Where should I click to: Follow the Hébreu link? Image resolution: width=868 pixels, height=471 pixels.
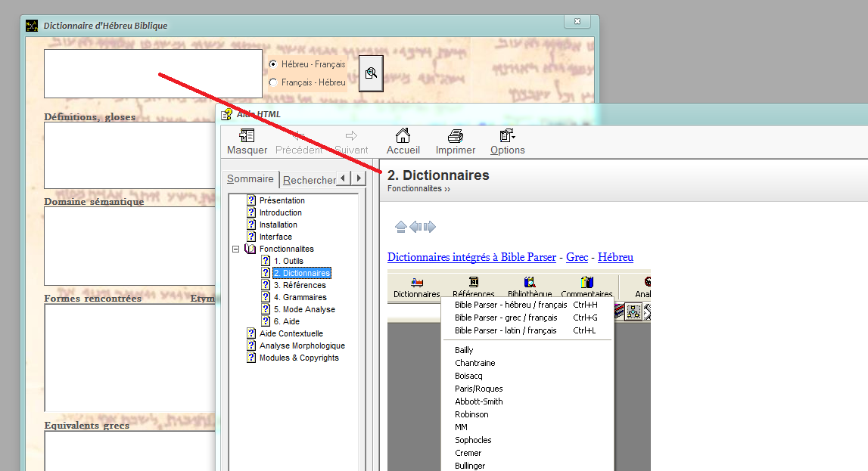[615, 257]
